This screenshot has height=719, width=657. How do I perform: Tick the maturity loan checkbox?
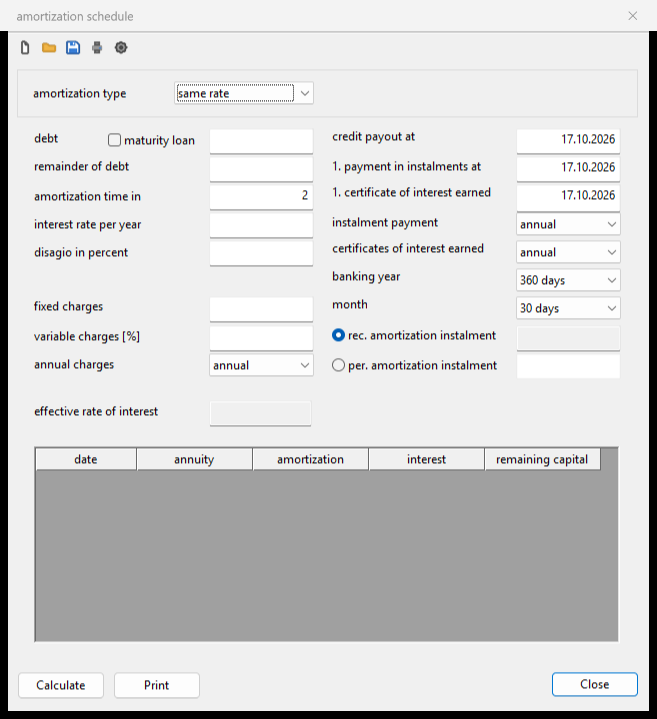[114, 140]
